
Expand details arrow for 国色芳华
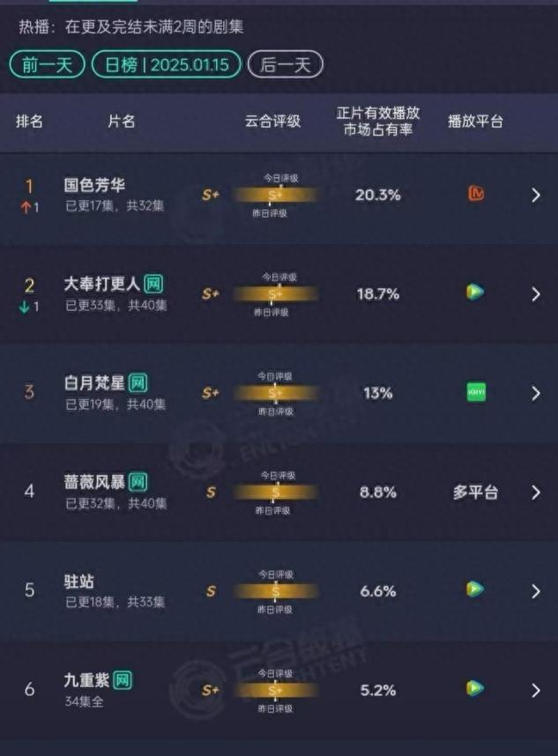(536, 196)
